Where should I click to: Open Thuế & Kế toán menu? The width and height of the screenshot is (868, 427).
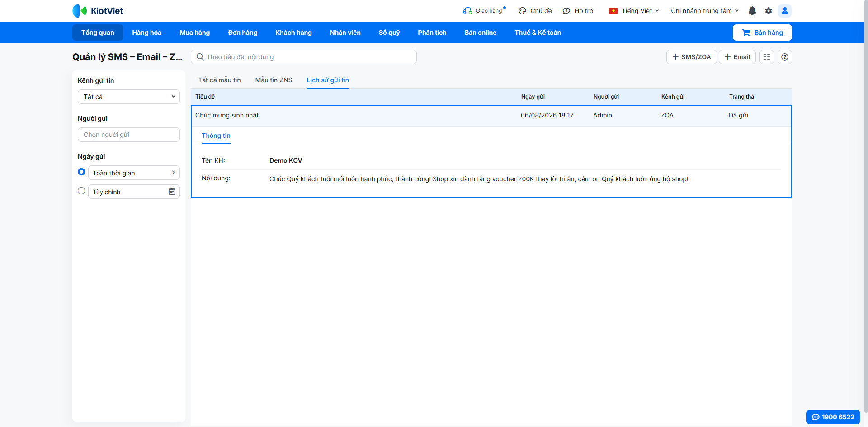click(538, 33)
